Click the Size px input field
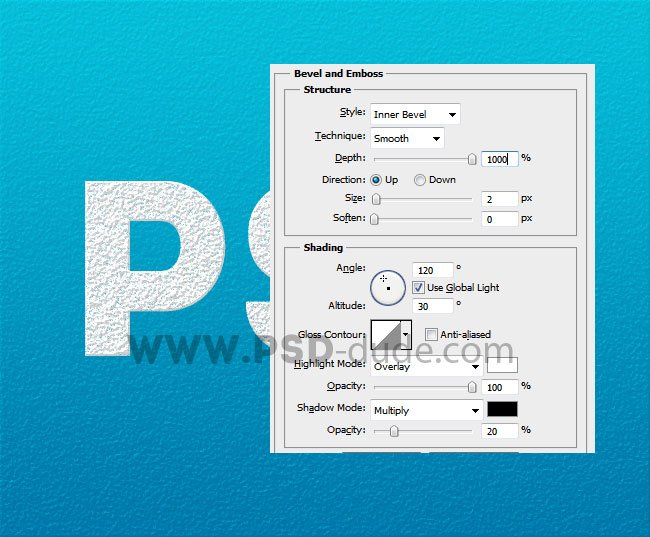This screenshot has width=650, height=537. (x=500, y=199)
